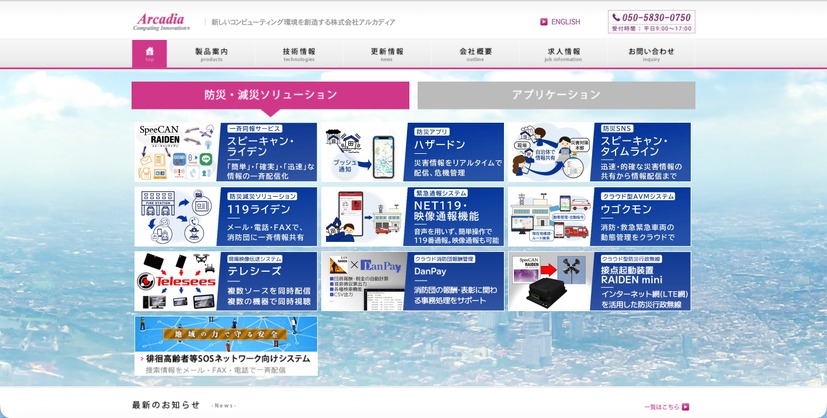This screenshot has height=418, width=827.
Task: Click the SpeeCAN RAIDEN thumbnail image
Action: [x=176, y=152]
